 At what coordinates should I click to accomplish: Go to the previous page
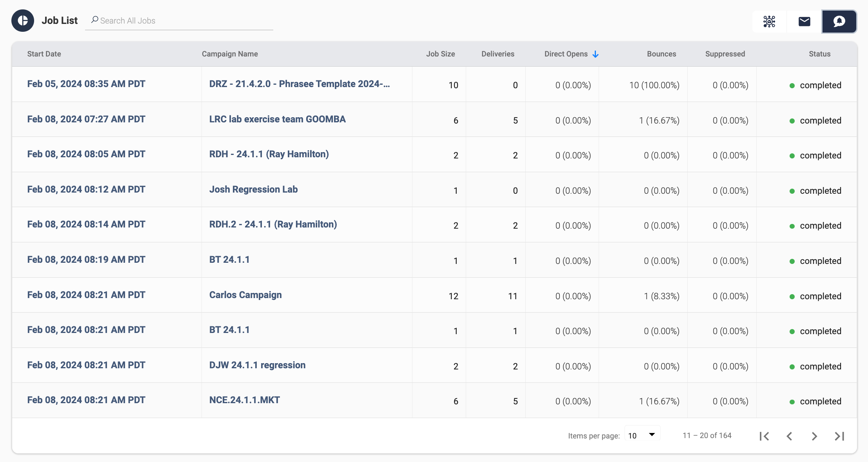789,436
